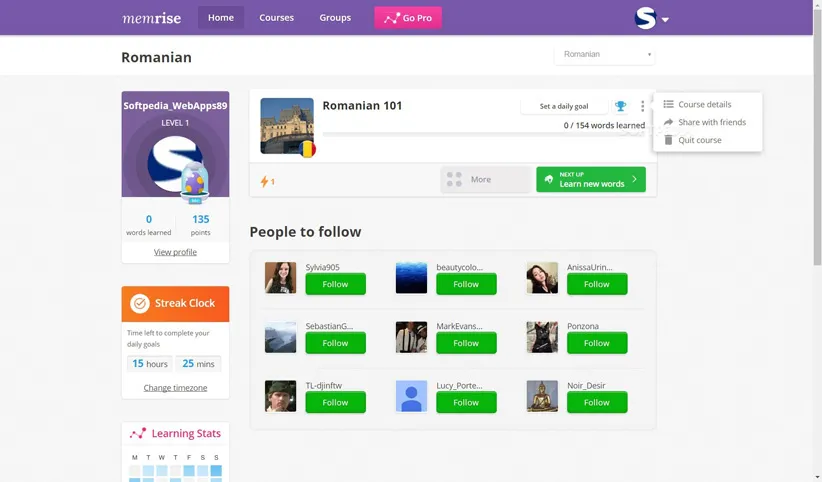The image size is (822, 482).
Task: Click the Streak Clock checkmark icon
Action: [x=140, y=303]
